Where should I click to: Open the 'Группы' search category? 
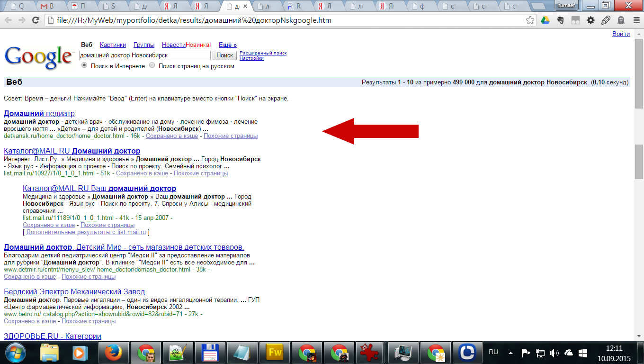click(144, 45)
